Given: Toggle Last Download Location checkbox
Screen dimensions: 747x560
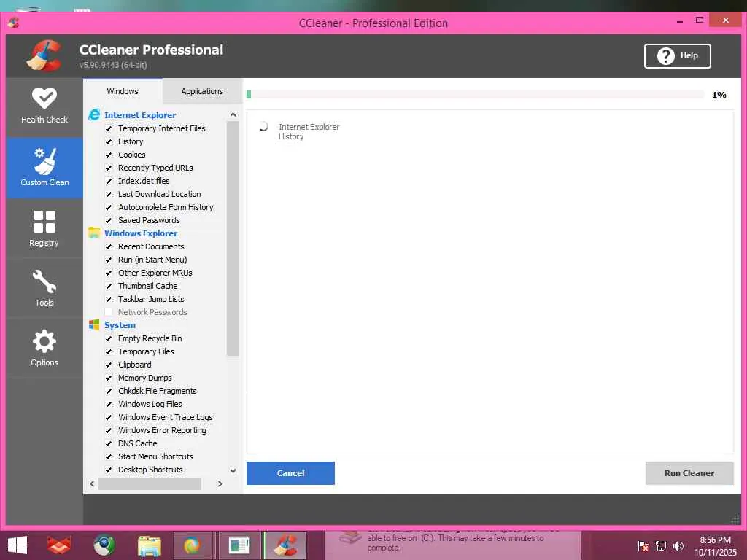Looking at the screenshot, I should [109, 194].
